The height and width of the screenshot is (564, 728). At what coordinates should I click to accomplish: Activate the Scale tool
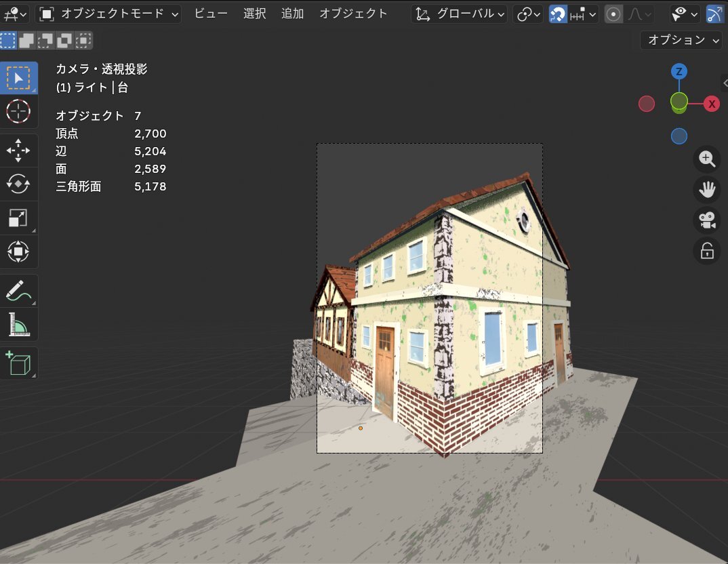[18, 218]
